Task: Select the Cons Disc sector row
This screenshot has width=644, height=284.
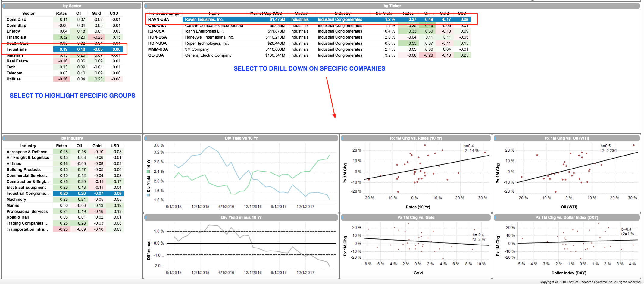Action: pyautogui.click(x=64, y=19)
